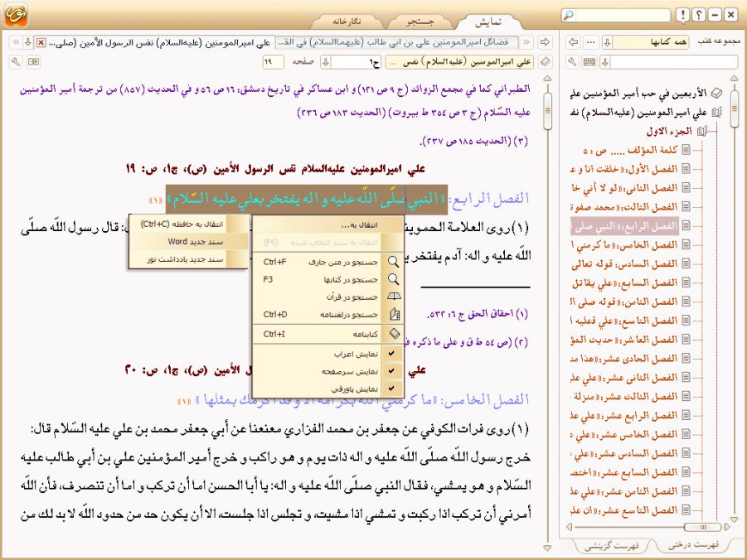Select الفصل السادس: قوله تعالى in the tree
Viewport: 747px width, 560px height.
point(624,263)
